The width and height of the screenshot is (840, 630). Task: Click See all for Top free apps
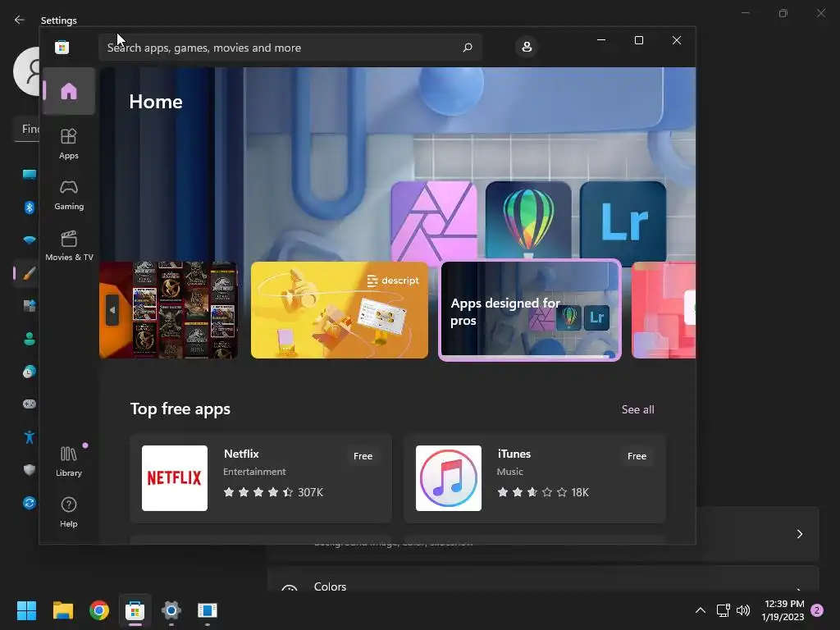[x=637, y=409]
